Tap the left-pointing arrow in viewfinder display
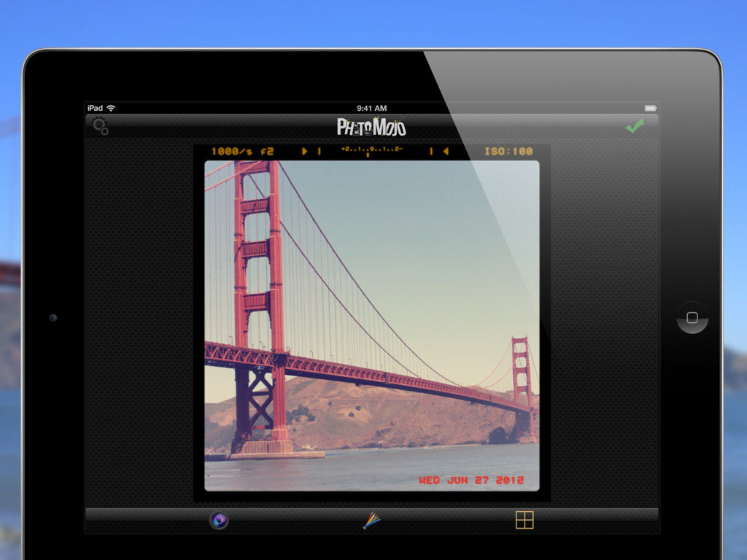747x560 pixels. [444, 152]
